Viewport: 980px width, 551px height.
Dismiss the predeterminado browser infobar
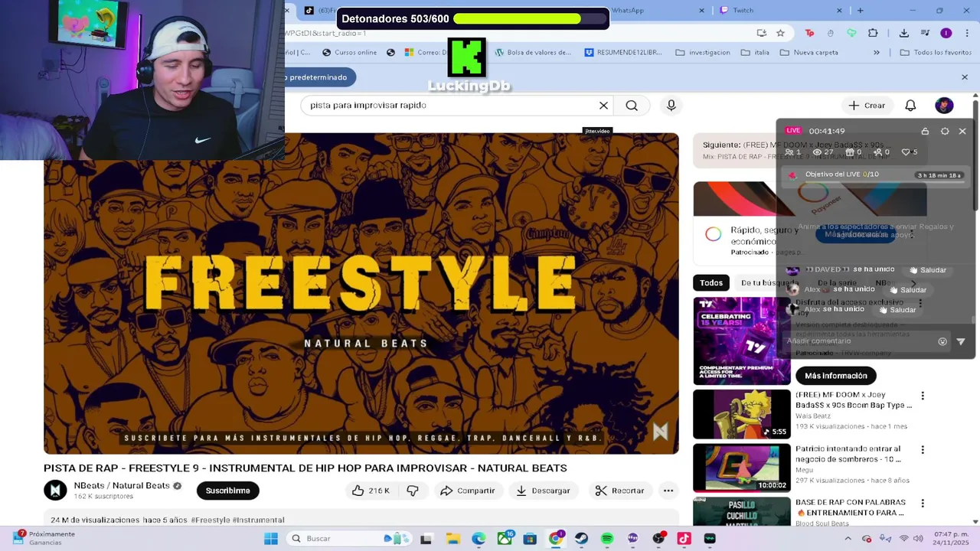[965, 77]
